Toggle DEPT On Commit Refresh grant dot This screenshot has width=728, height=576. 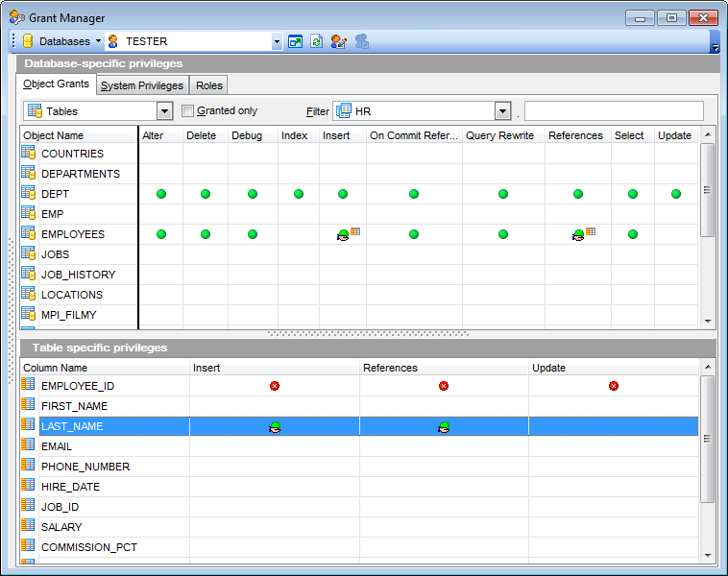(x=414, y=194)
